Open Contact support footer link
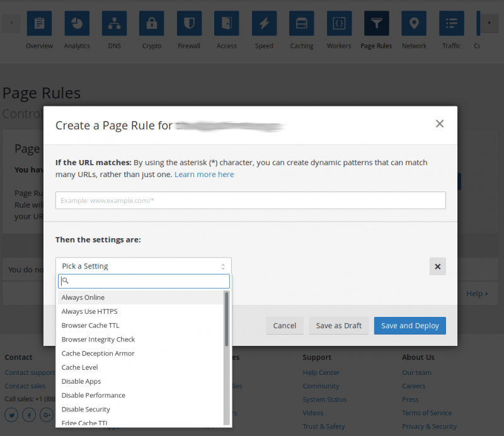The height and width of the screenshot is (436, 504). (x=30, y=372)
